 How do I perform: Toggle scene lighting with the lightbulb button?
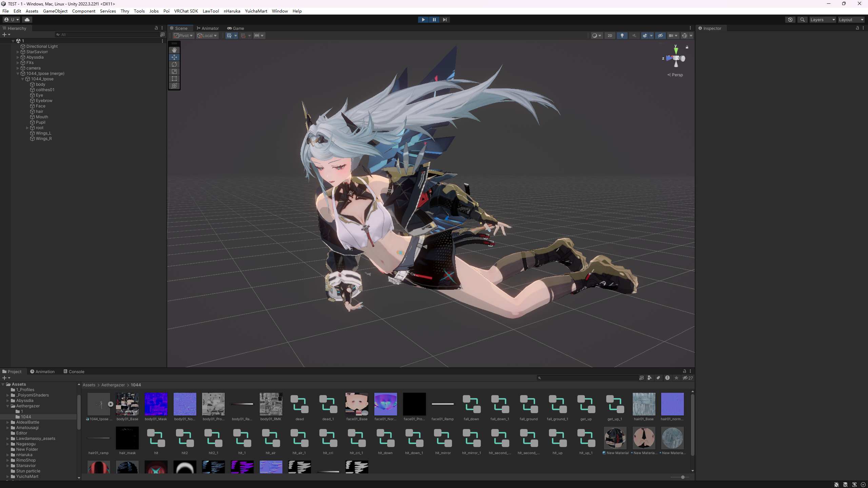tap(622, 36)
